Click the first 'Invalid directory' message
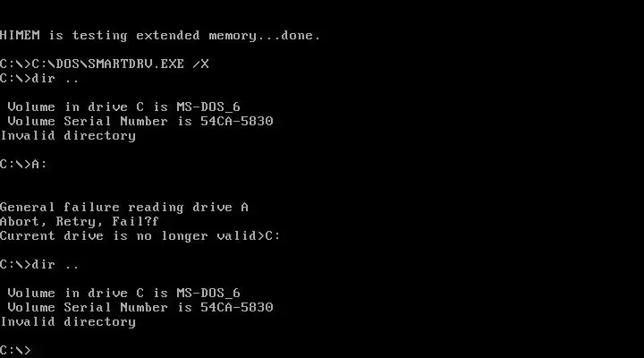Image resolution: width=644 pixels, height=358 pixels. click(68, 136)
